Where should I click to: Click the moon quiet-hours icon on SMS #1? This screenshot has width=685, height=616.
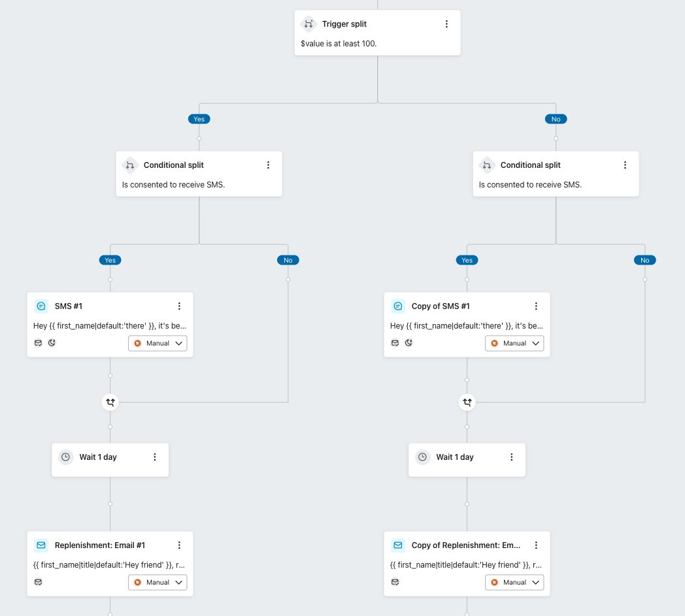tap(52, 342)
